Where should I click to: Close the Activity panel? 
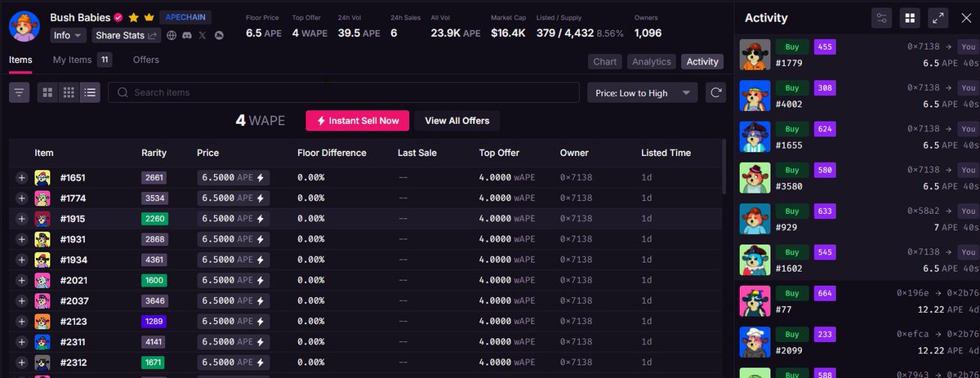[965, 18]
